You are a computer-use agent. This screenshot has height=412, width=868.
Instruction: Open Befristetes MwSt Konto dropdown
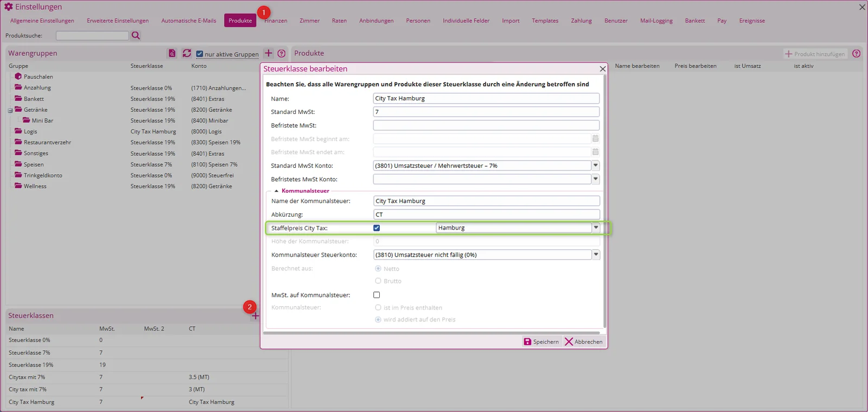click(596, 179)
